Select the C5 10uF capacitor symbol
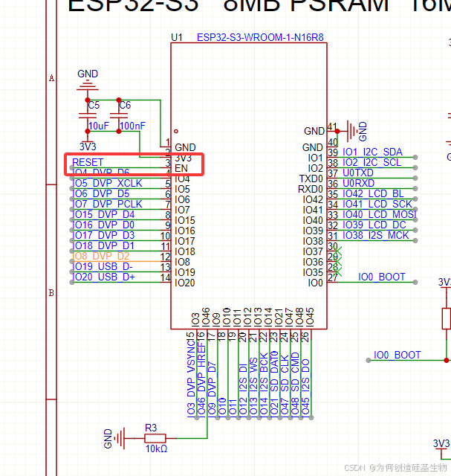Image resolution: width=451 pixels, height=476 pixels. pos(88,116)
